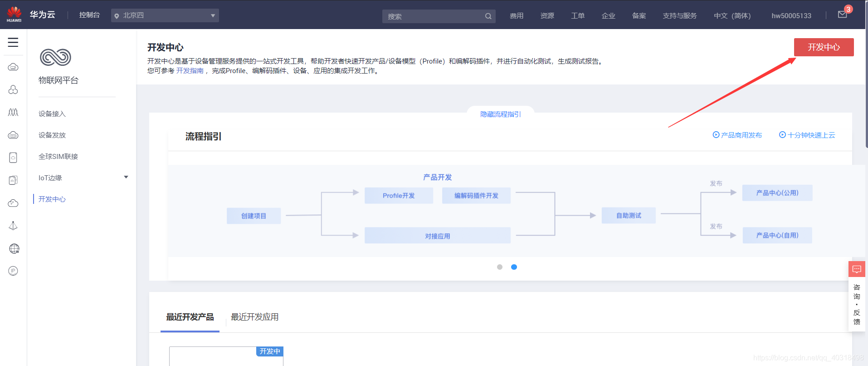Screen dimensions: 868x366
Task: Open the 开发指南 link
Action: tap(190, 71)
